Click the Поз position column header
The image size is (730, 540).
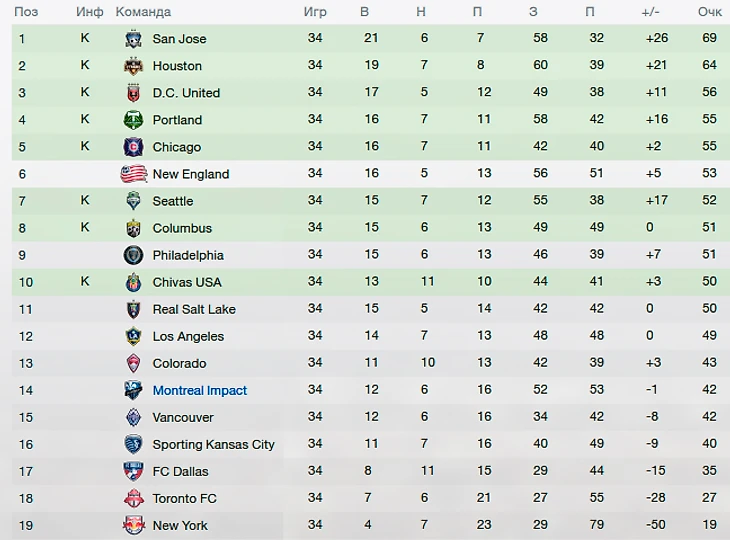click(x=27, y=12)
